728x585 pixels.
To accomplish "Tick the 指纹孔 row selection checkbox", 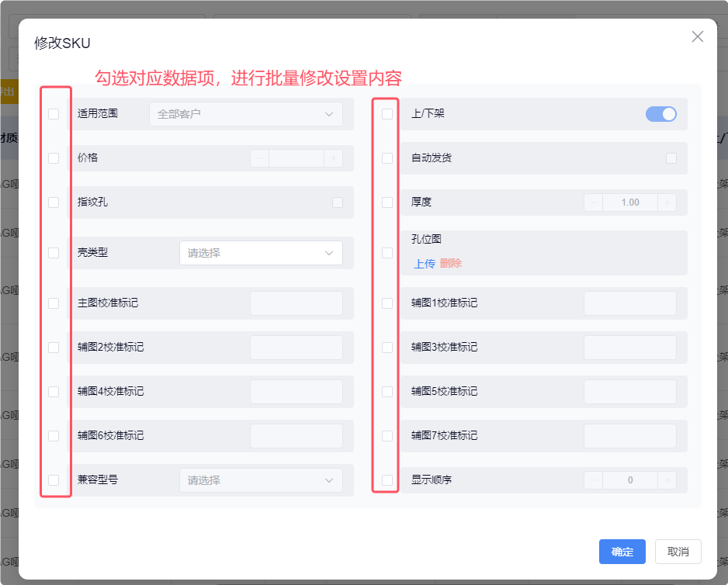I will pyautogui.click(x=54, y=202).
